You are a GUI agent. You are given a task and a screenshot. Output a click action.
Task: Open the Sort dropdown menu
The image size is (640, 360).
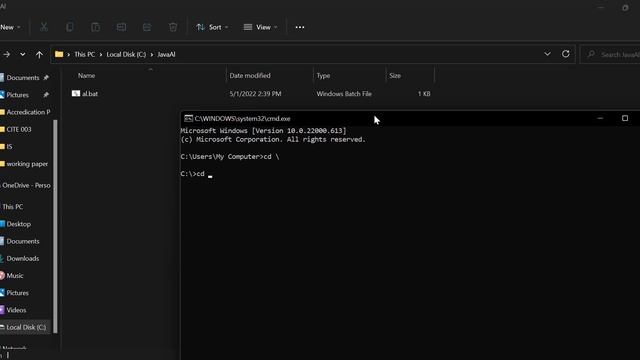[x=212, y=27]
